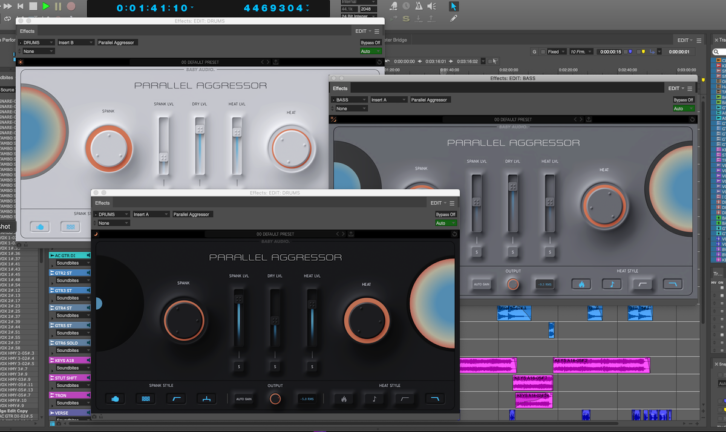Click the 0:01:41:10 time counter
The width and height of the screenshot is (726, 432).
pyautogui.click(x=153, y=8)
